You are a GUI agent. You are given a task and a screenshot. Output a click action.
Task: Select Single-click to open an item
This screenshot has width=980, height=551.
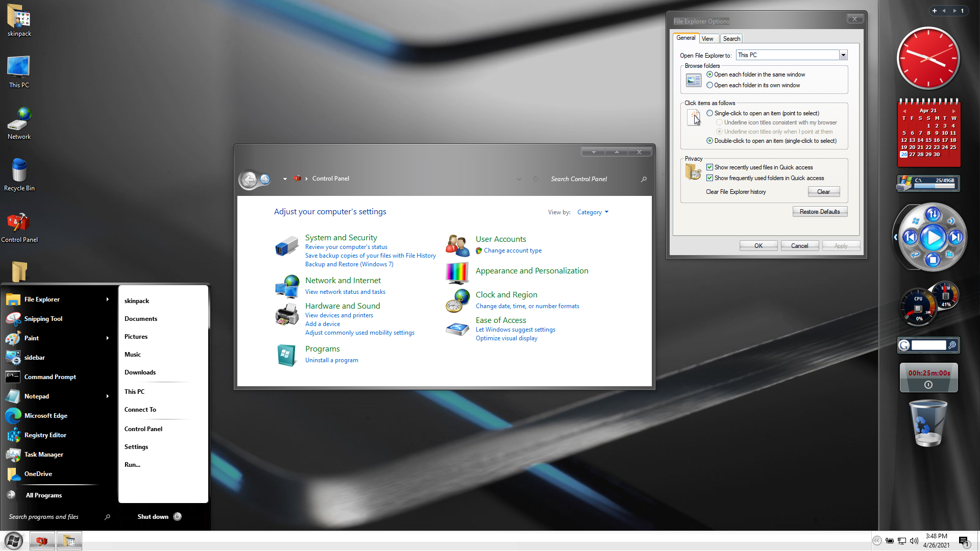[x=710, y=113]
